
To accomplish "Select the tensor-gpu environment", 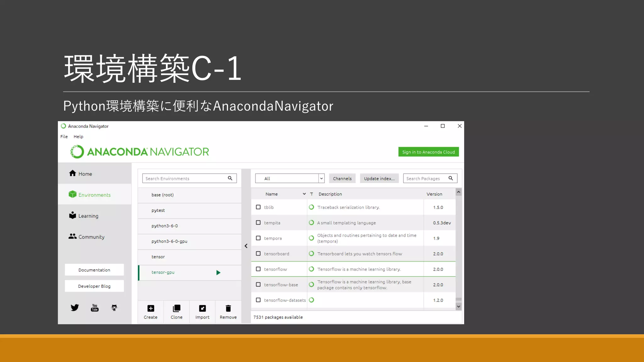I will [x=190, y=272].
